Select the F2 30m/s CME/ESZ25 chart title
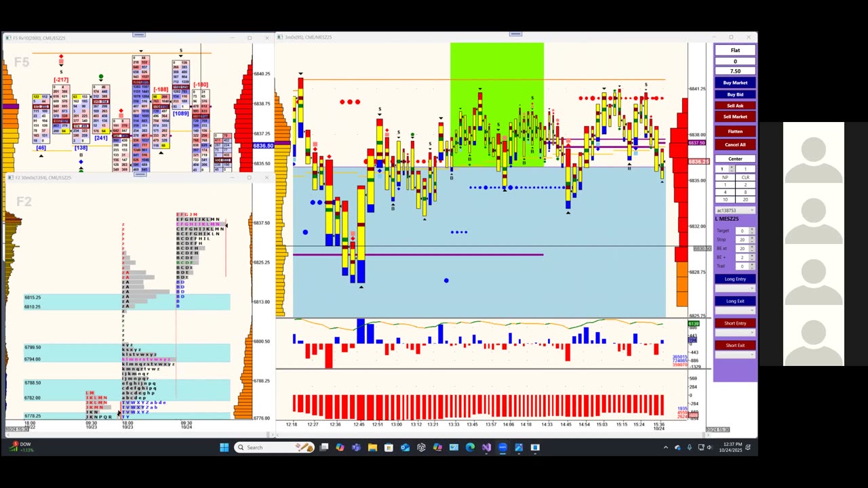The image size is (868, 488). click(42, 178)
